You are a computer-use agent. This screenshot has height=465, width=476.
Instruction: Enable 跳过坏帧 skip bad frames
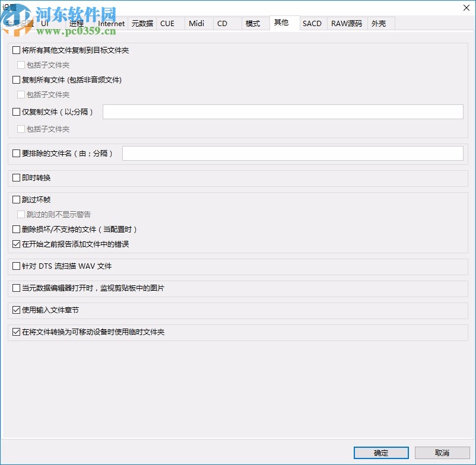click(16, 200)
